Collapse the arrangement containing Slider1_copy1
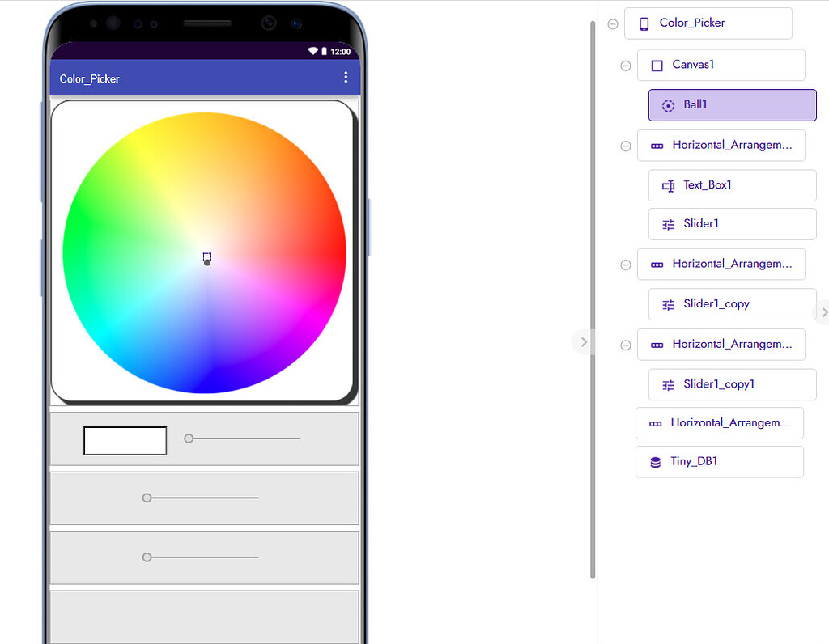829x644 pixels. 625,345
